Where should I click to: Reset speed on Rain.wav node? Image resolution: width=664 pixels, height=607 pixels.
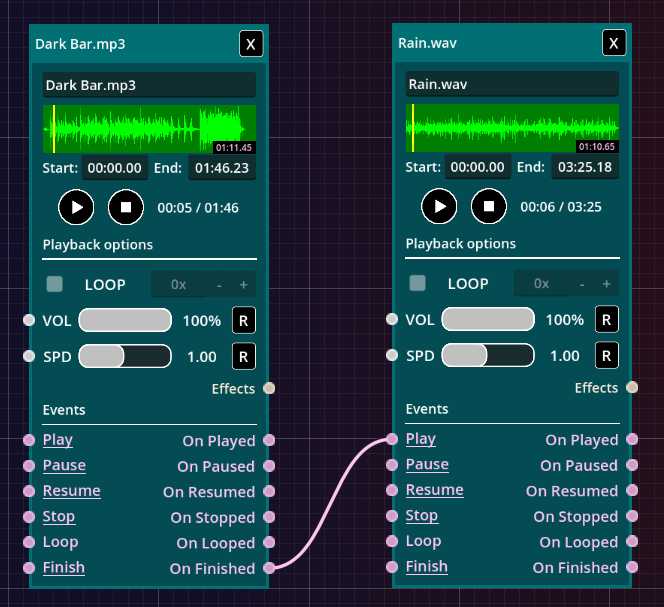click(x=607, y=355)
